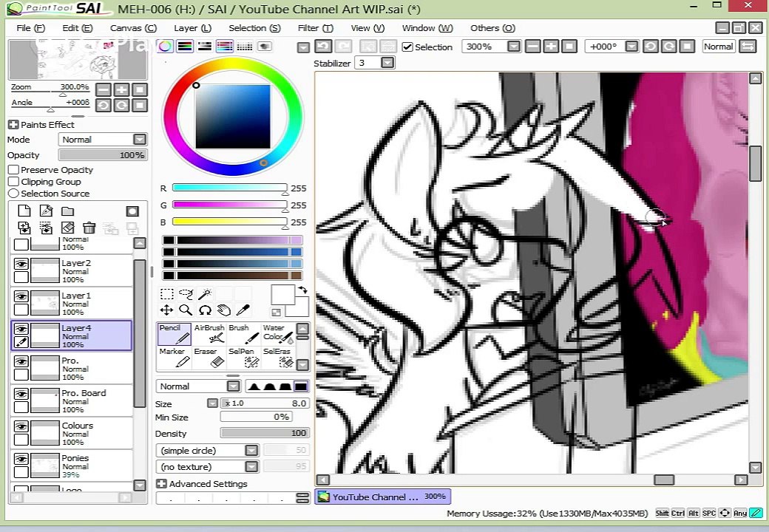Screen dimensions: 769x532
Task: Hide Layer1 with its eye icon
Action: [x=21, y=296]
